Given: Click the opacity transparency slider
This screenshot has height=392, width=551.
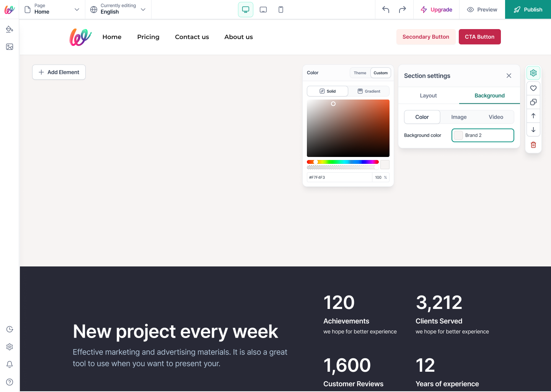Looking at the screenshot, I should pyautogui.click(x=343, y=167).
